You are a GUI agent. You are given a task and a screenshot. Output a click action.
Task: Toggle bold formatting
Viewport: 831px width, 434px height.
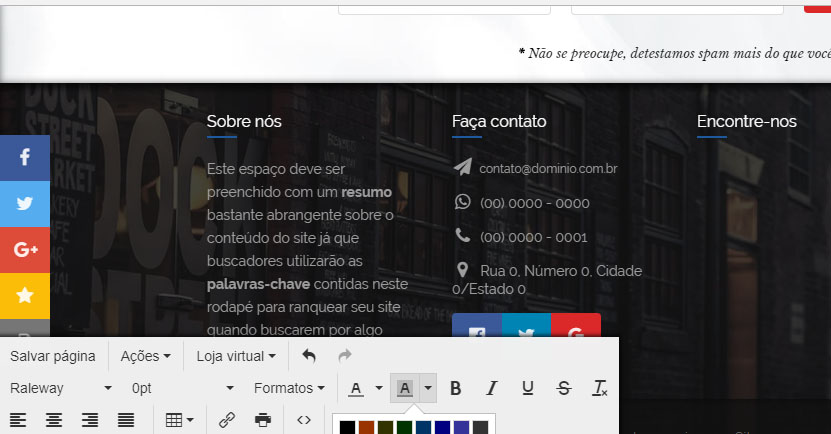coord(455,388)
